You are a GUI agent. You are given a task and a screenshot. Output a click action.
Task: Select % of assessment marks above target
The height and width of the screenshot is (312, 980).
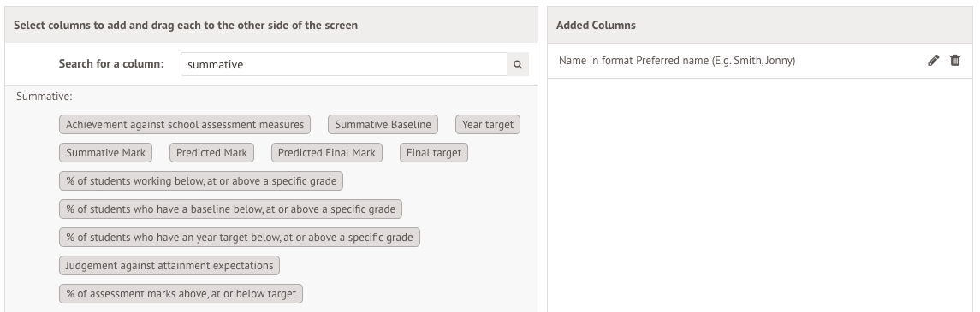coord(181,294)
